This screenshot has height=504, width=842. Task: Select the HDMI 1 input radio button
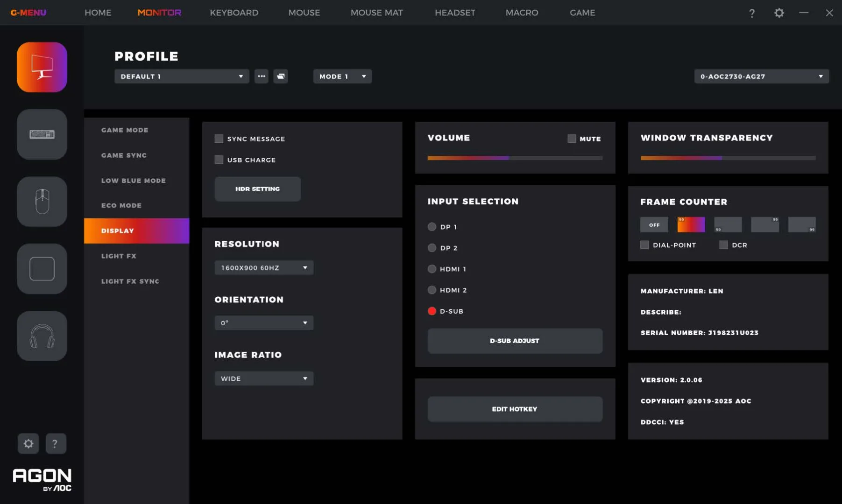[432, 269]
